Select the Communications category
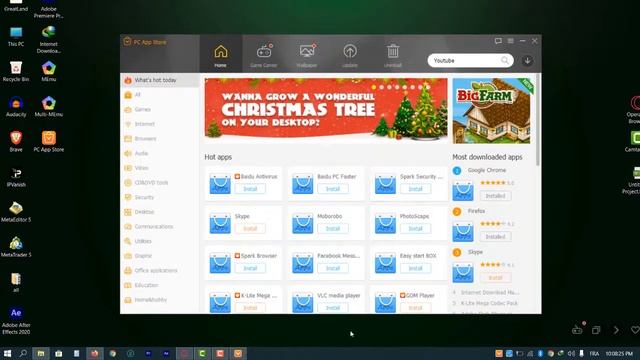This screenshot has height=360, width=640. pos(160,227)
